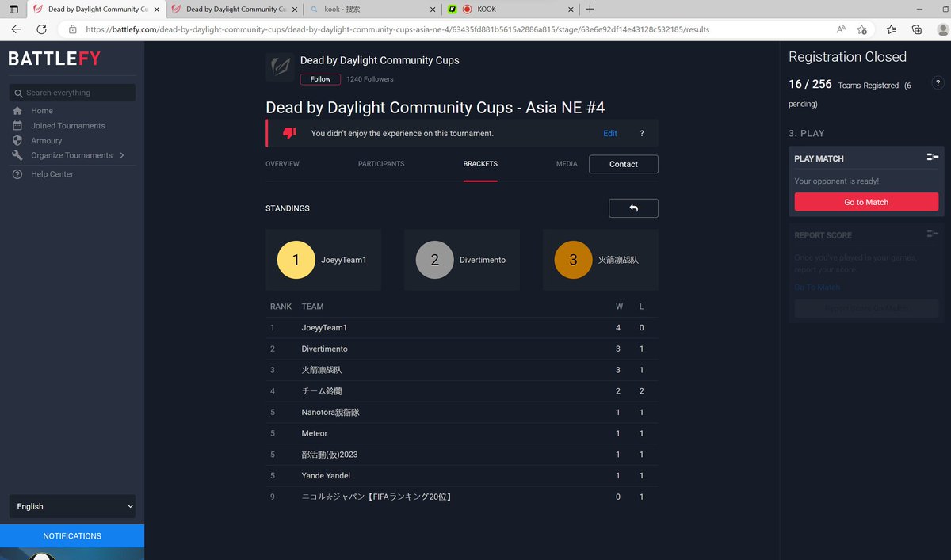The height and width of the screenshot is (560, 951).
Task: Click the Nanotora親衛隊 team row
Action: tap(462, 412)
